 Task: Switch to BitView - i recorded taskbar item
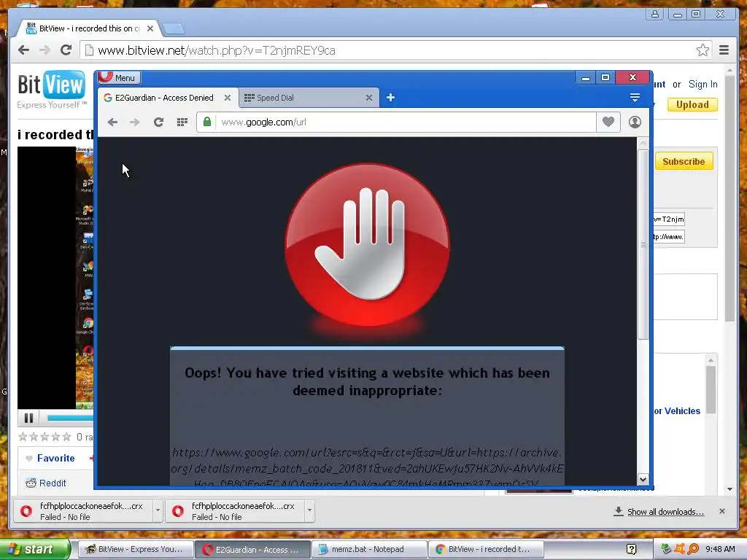point(486,549)
